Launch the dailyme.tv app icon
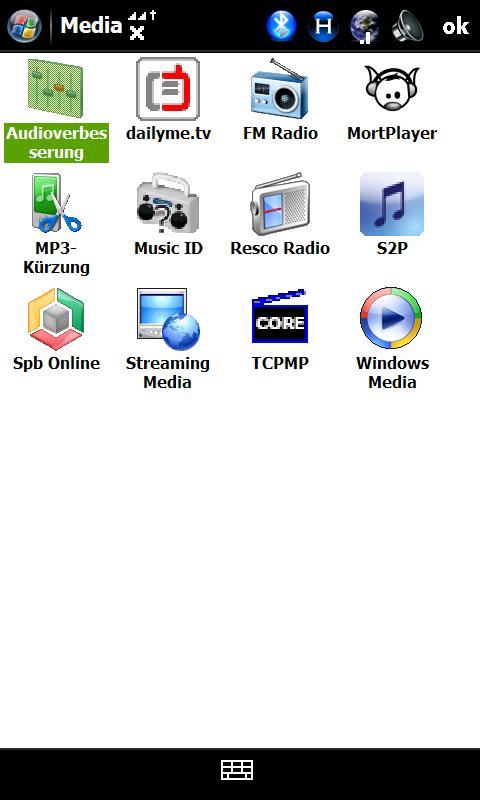 pyautogui.click(x=168, y=89)
